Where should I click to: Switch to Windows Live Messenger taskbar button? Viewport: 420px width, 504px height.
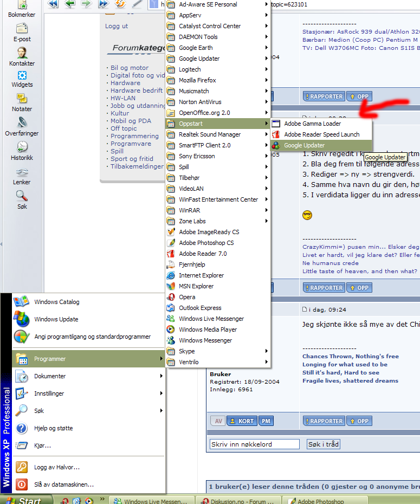pyautogui.click(x=152, y=500)
